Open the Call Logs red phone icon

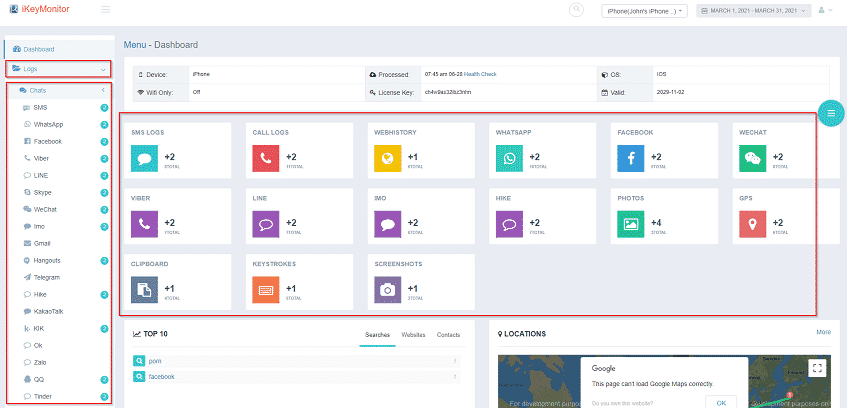point(266,158)
